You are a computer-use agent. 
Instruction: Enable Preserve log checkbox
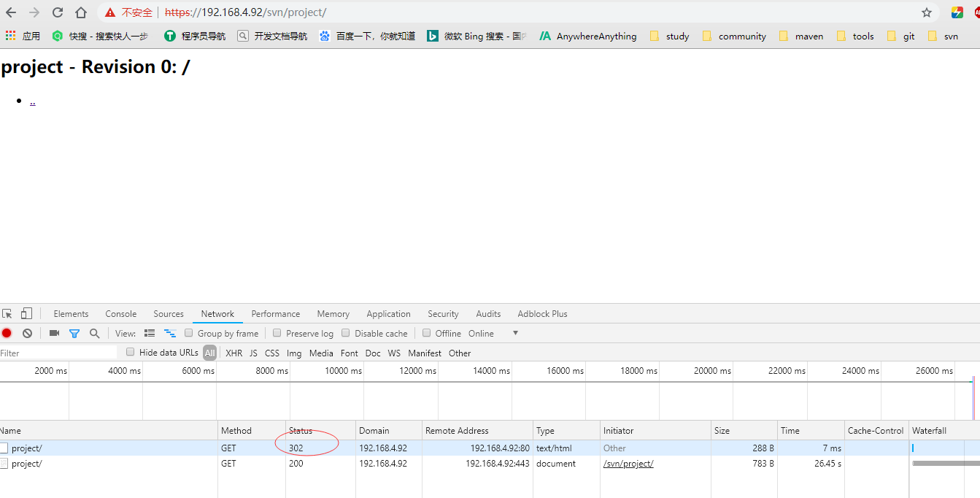pos(277,333)
